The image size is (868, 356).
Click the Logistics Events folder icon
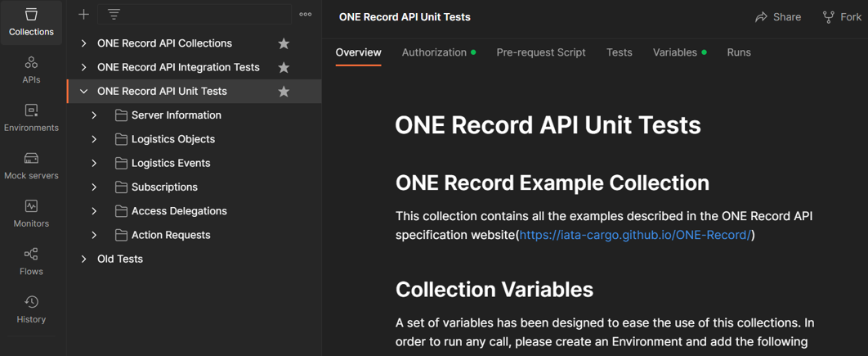coord(121,163)
